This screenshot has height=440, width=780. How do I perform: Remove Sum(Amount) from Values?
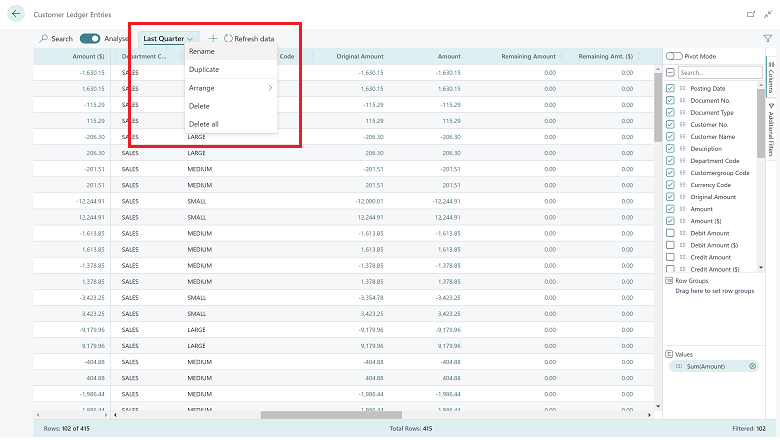click(x=753, y=366)
